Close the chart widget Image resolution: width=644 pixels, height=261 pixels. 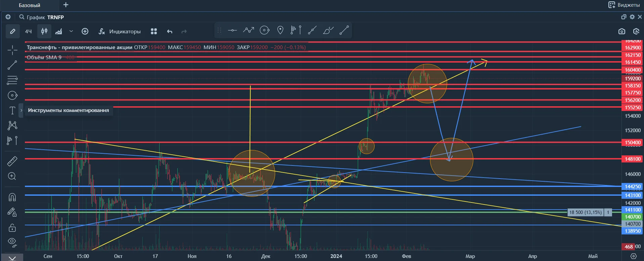point(640,17)
